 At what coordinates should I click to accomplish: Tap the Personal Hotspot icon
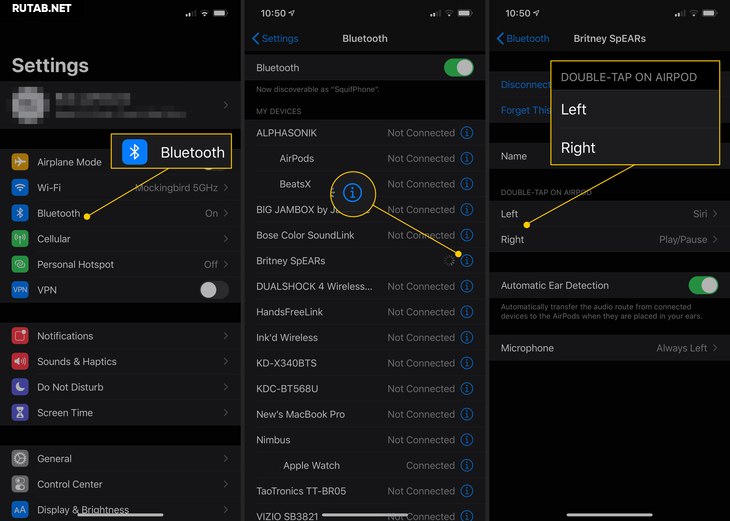pos(20,264)
